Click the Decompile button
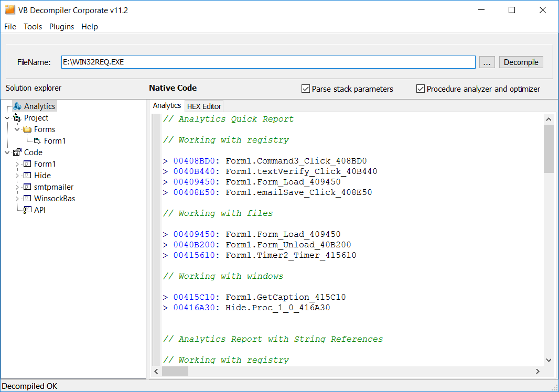This screenshot has height=392, width=559. pyautogui.click(x=521, y=62)
